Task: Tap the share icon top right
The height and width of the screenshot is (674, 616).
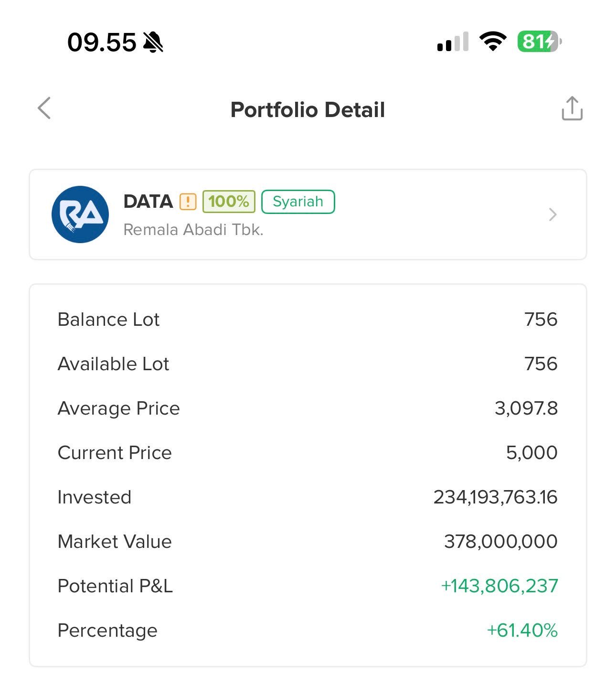Action: 572,108
